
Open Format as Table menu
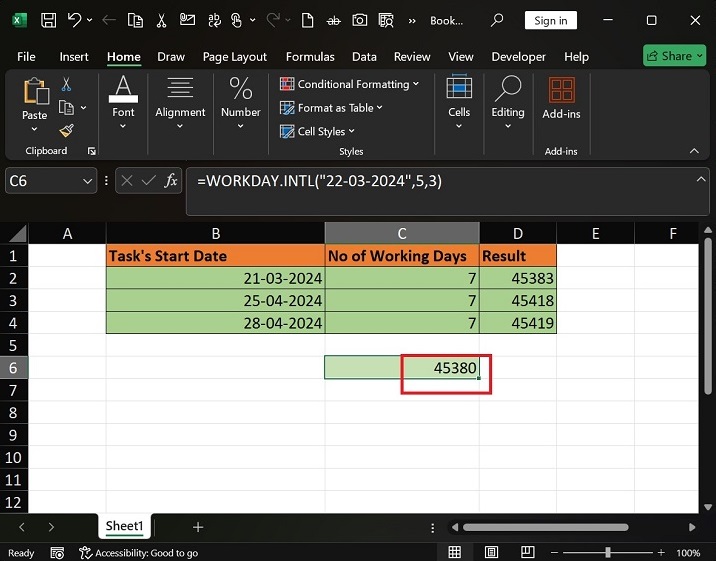click(x=331, y=108)
